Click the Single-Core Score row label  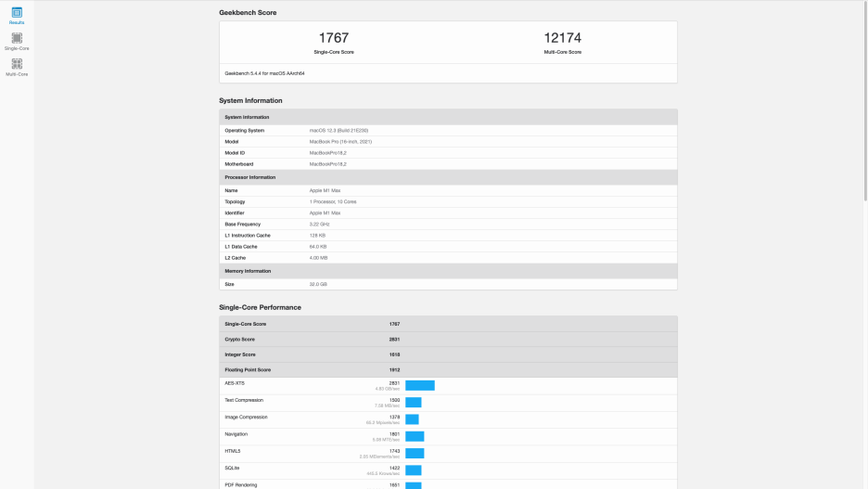245,324
